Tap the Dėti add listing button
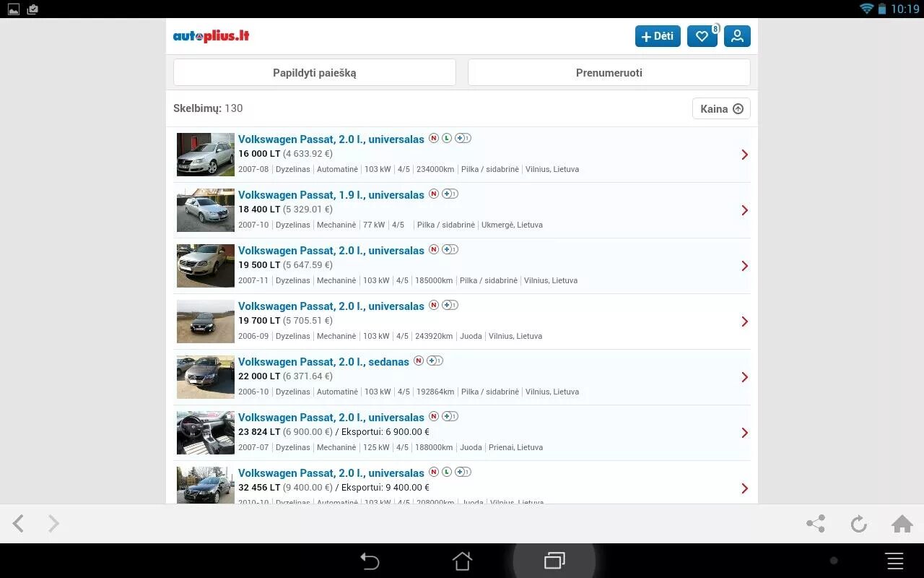The width and height of the screenshot is (924, 578). [x=658, y=36]
